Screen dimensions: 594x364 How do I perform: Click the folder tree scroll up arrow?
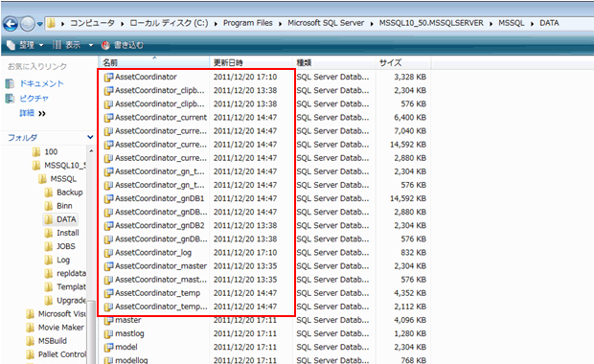coord(91,151)
